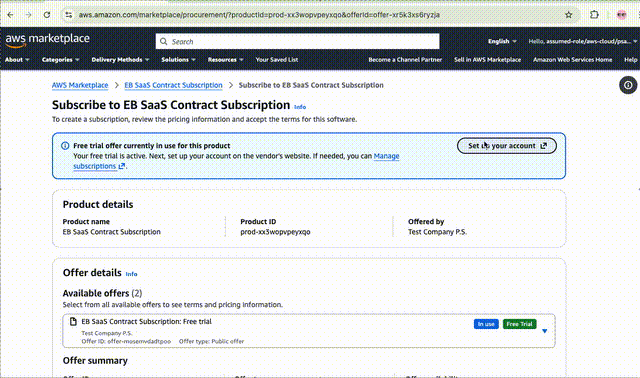640x378 pixels.
Task: Click the Test Company P.S. vendor name under Offered by
Action: pos(437,232)
